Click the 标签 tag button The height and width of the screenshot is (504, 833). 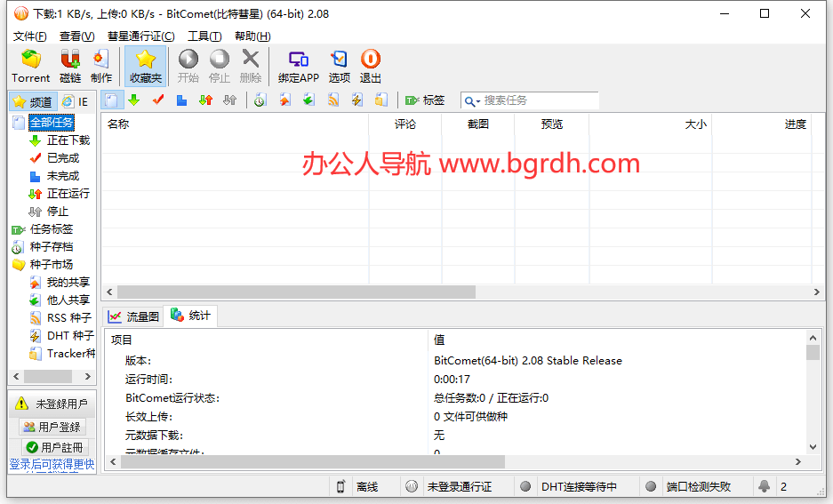tap(425, 100)
